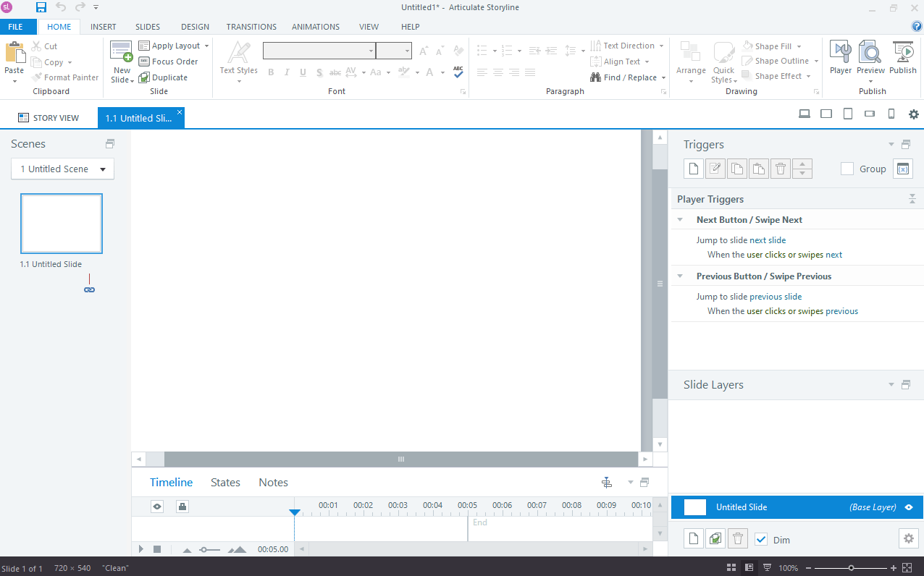The image size is (924, 576).
Task: Open Manage Project Variables
Action: (902, 168)
